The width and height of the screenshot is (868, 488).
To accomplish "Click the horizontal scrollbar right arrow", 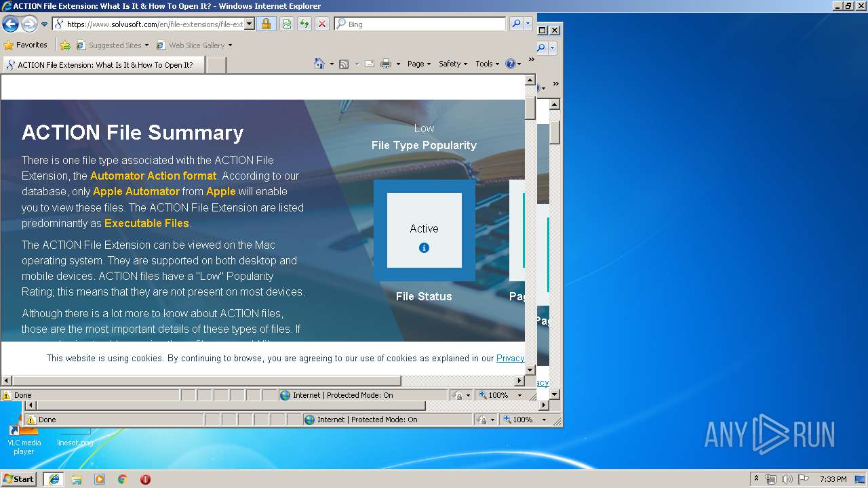I will tap(520, 381).
